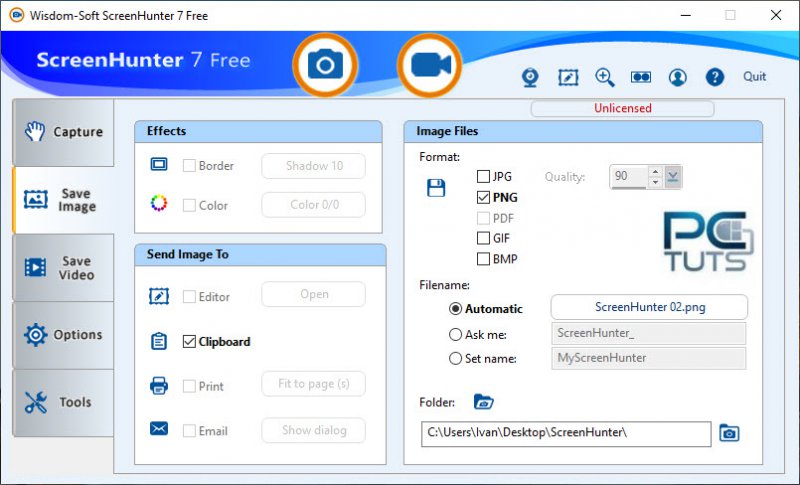800x485 pixels.
Task: Click the browse folder camera icon
Action: coord(729,433)
